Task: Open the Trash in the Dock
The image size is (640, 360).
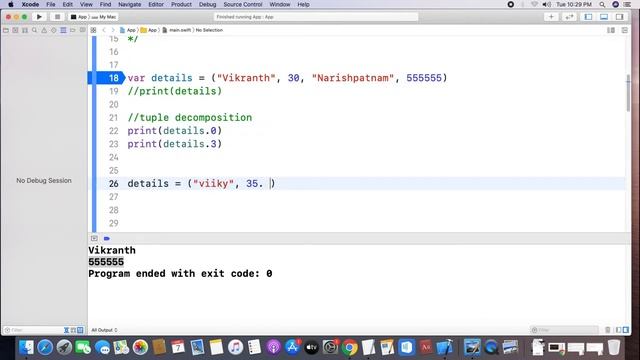Action: click(x=614, y=347)
